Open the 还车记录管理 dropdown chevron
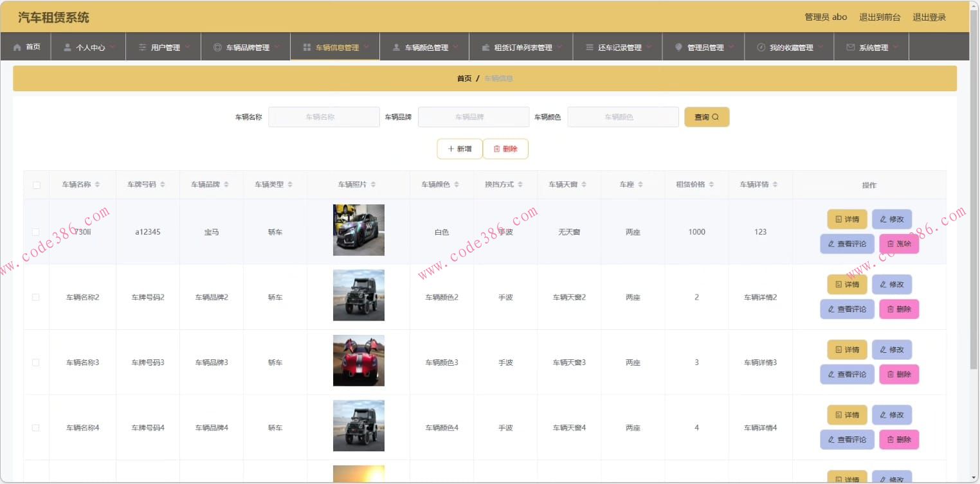The width and height of the screenshot is (980, 484). click(649, 46)
